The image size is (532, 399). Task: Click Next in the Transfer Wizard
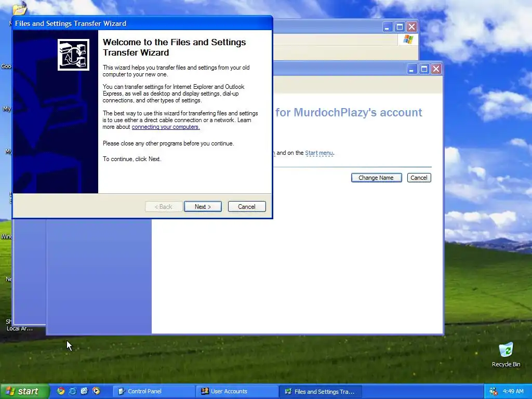click(203, 207)
